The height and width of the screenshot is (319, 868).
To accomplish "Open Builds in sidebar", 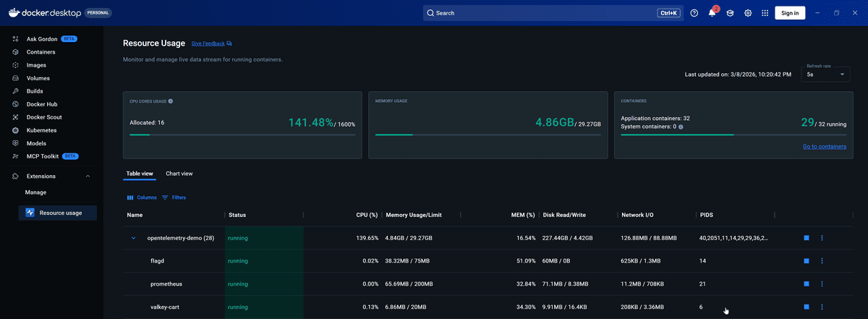I will [x=35, y=91].
